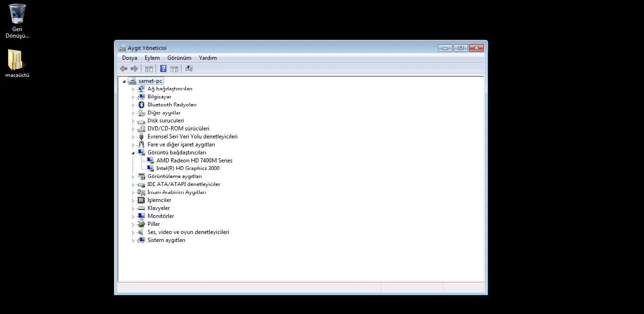This screenshot has height=314, width=644.
Task: Click the USB icon for Evrensel Seri Veri Yolu
Action: point(141,137)
